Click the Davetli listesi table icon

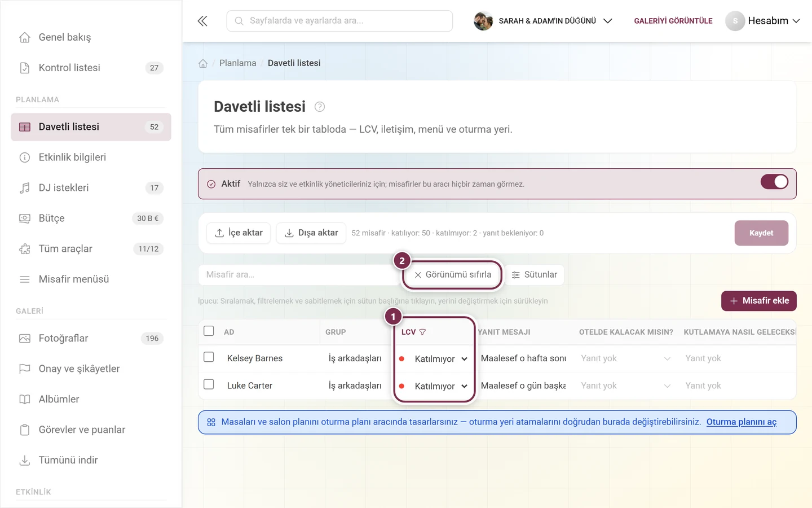(25, 127)
